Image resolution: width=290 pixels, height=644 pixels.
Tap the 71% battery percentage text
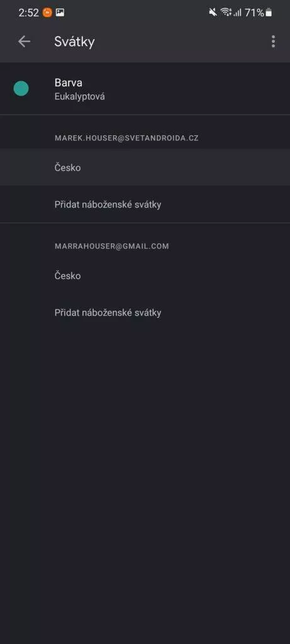coord(254,13)
